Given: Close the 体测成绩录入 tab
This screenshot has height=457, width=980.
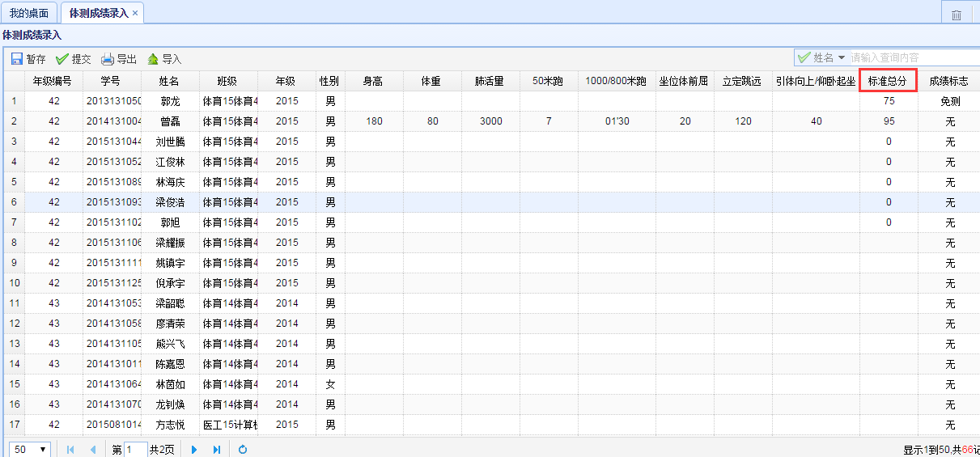Looking at the screenshot, I should [134, 14].
